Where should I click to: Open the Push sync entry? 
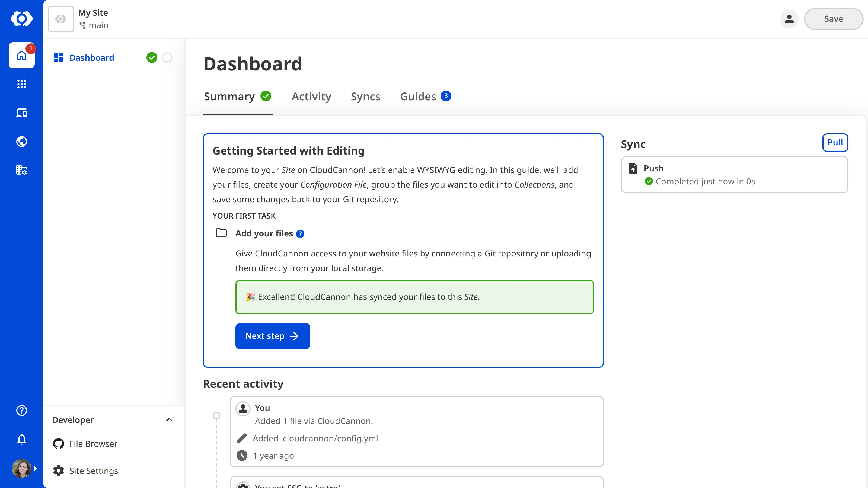pyautogui.click(x=735, y=174)
